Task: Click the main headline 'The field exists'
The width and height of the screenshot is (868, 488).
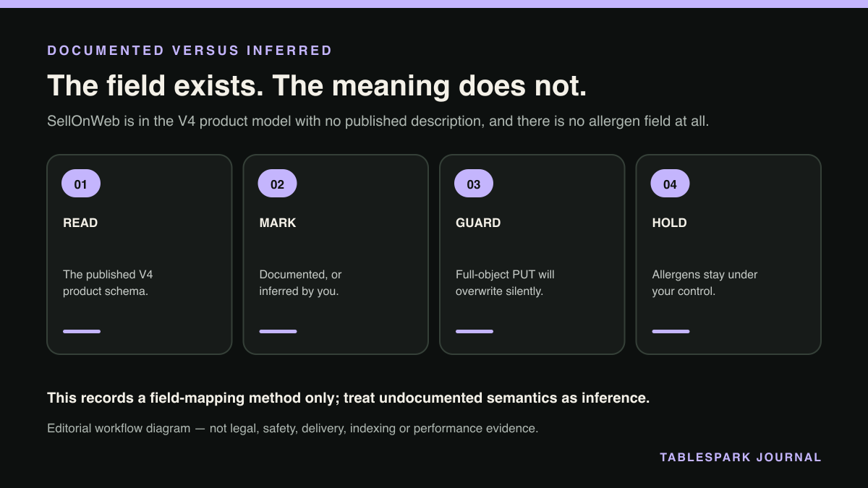Action: click(x=317, y=85)
